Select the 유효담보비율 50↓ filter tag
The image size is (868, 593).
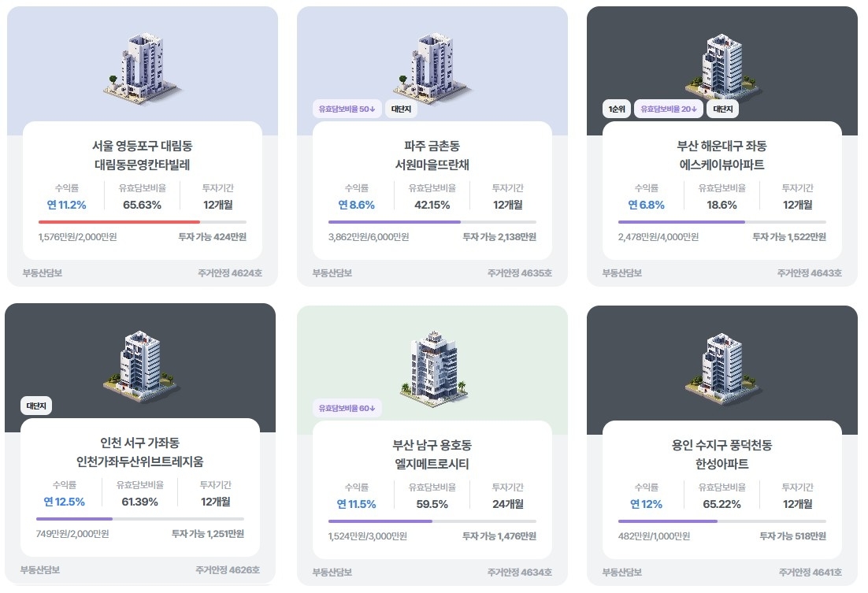tap(347, 109)
